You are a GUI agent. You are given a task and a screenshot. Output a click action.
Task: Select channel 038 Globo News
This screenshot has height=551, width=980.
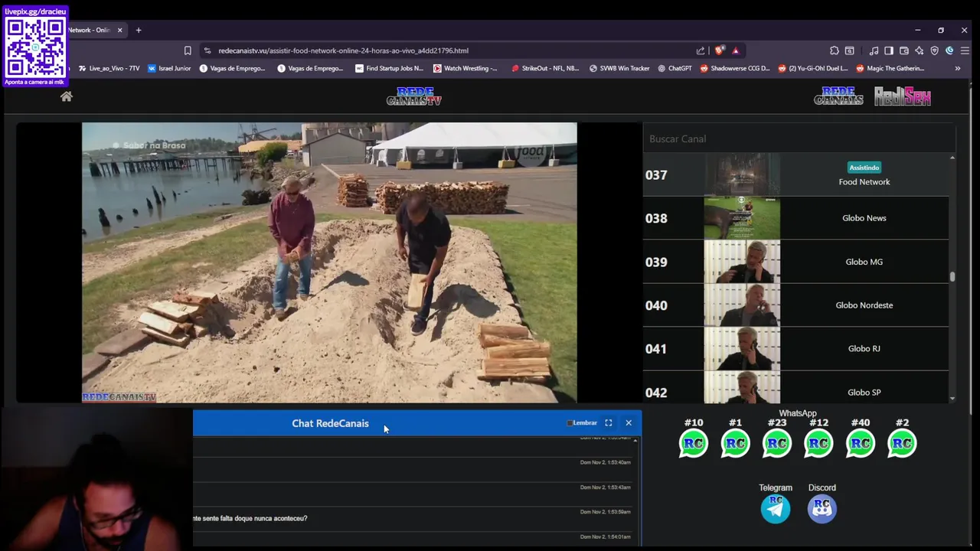(795, 218)
